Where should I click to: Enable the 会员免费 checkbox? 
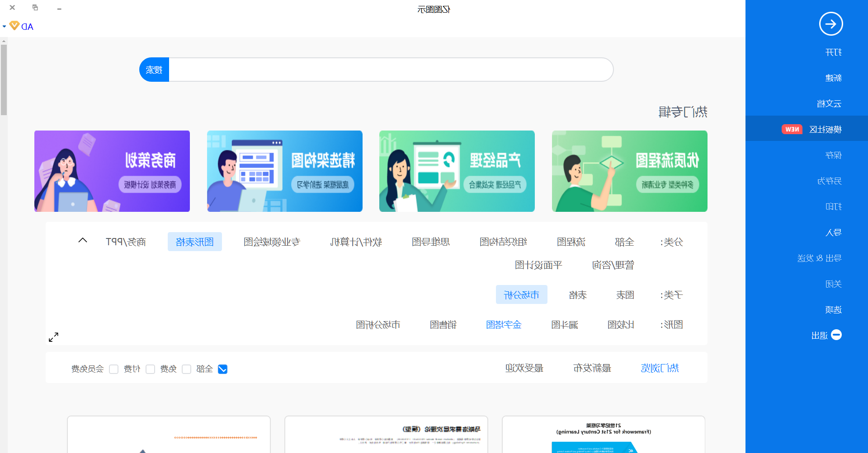(x=113, y=369)
